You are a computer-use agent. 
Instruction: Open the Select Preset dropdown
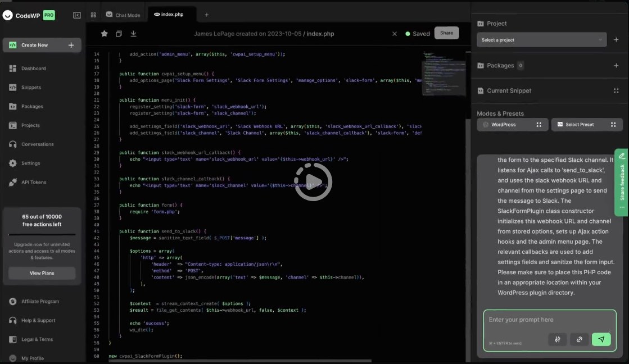click(587, 125)
